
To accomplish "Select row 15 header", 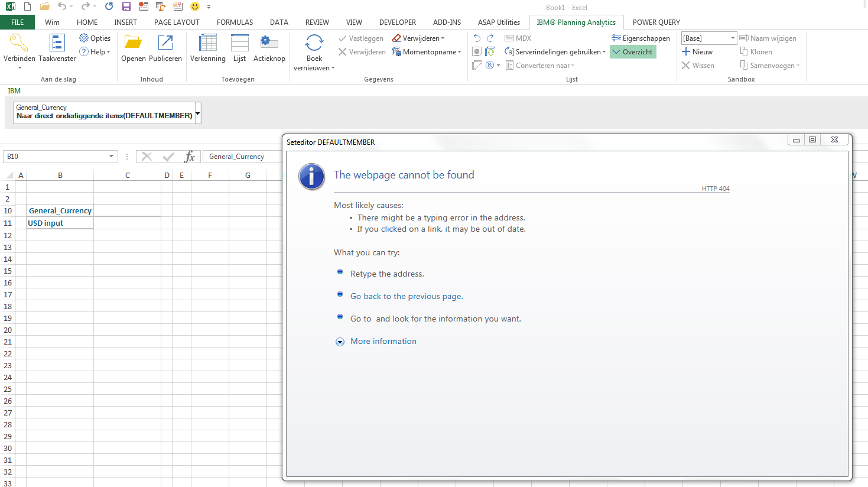I will click(x=8, y=271).
